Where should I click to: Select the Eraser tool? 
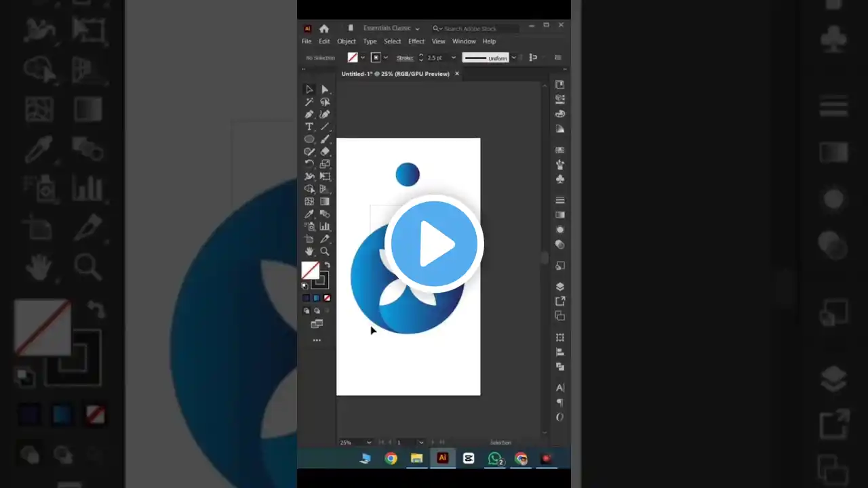325,152
